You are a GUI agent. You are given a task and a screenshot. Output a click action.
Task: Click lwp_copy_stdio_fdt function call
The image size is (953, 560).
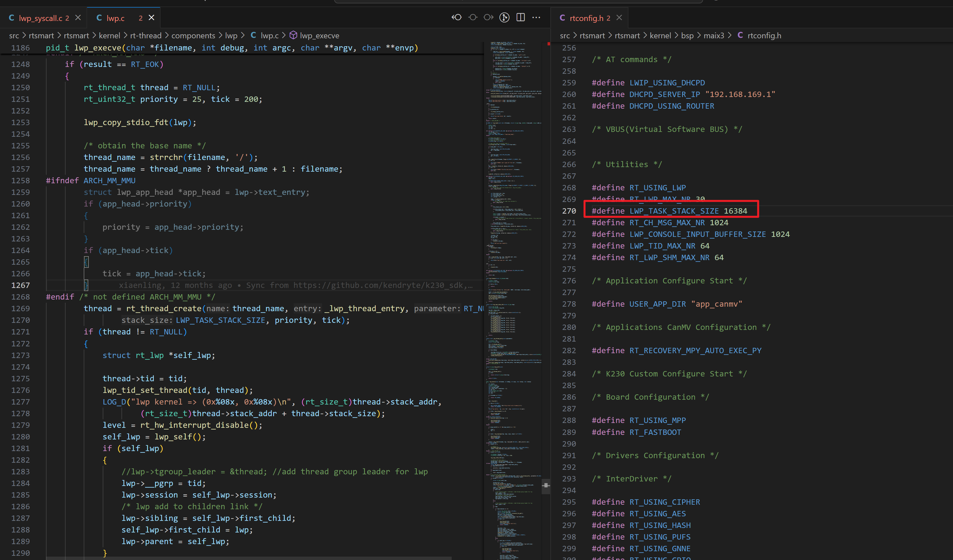point(126,123)
